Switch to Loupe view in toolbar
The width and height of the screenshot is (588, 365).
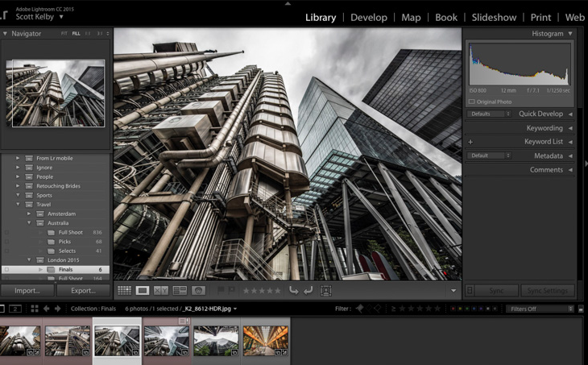(143, 290)
